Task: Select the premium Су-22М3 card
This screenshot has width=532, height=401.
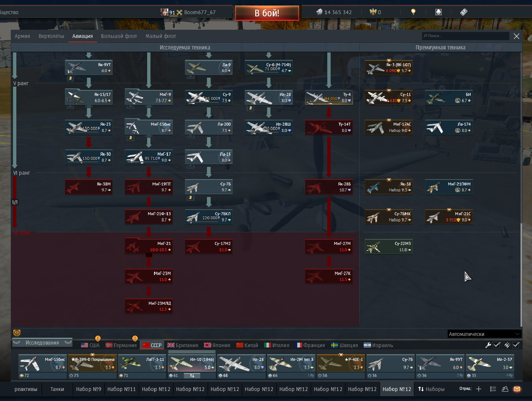Action: point(389,246)
